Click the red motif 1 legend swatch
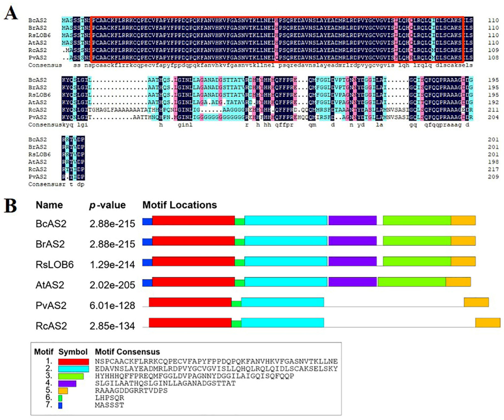504x420 pixels. coord(73,362)
